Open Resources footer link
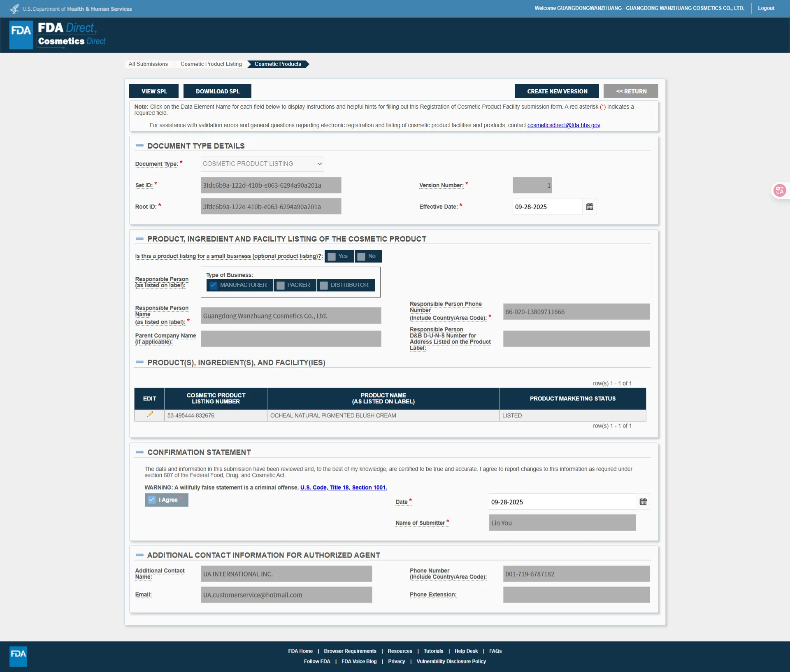The width and height of the screenshot is (790, 672). click(400, 651)
